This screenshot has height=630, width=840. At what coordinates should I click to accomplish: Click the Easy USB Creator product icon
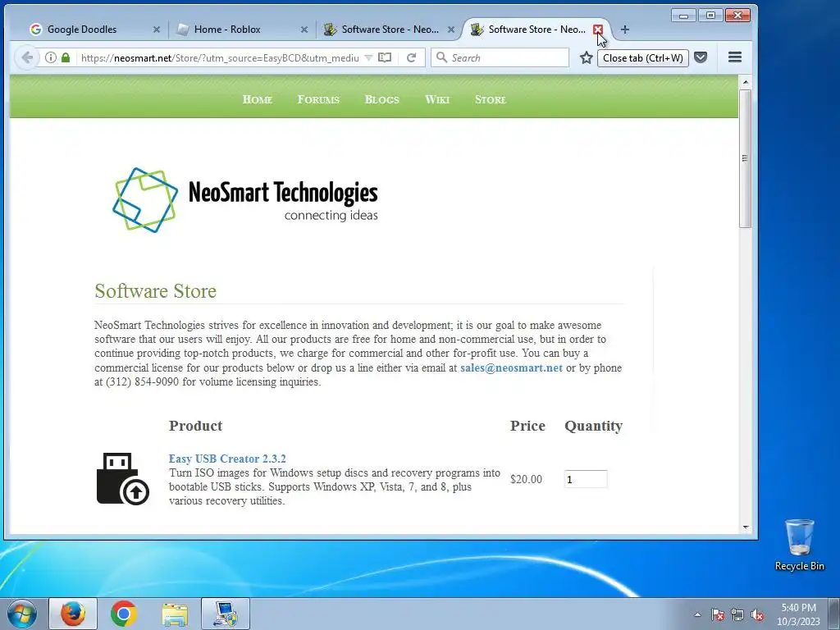[123, 479]
